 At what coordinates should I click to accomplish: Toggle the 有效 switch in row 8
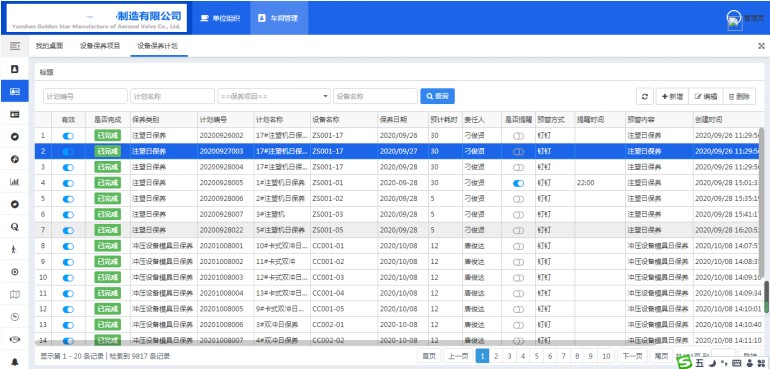click(68, 246)
